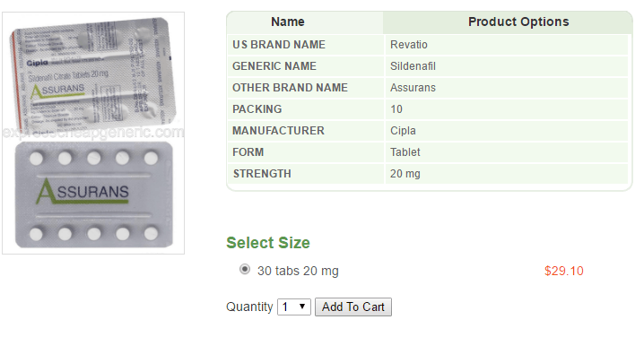Viewport: 644px width, 337px height.
Task: Click the Cipla manufacturer value
Action: click(x=403, y=131)
